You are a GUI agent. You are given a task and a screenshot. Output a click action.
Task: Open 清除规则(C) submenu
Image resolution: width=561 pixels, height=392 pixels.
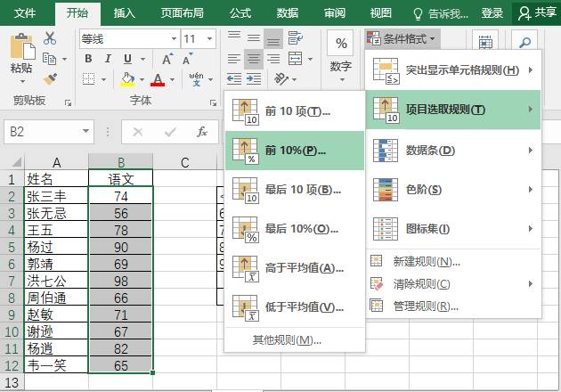pos(453,284)
